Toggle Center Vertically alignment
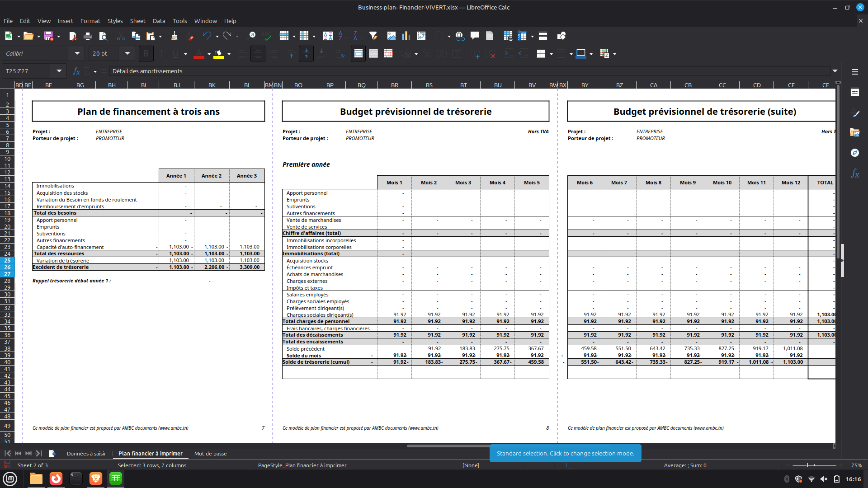Image resolution: width=868 pixels, height=488 pixels. pyautogui.click(x=306, y=54)
